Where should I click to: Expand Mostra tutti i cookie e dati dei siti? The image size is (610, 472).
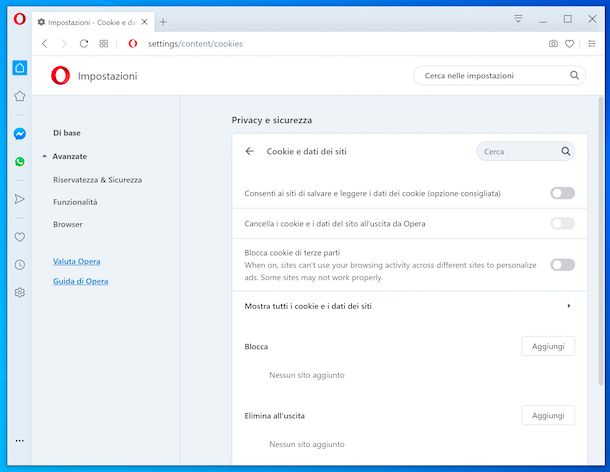click(409, 306)
